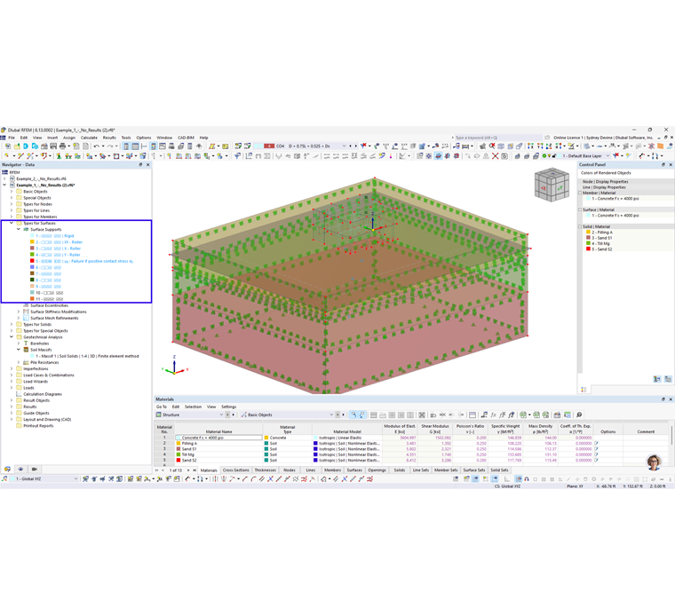The width and height of the screenshot is (675, 616).
Task: Close the Control Panel
Action: [x=671, y=165]
